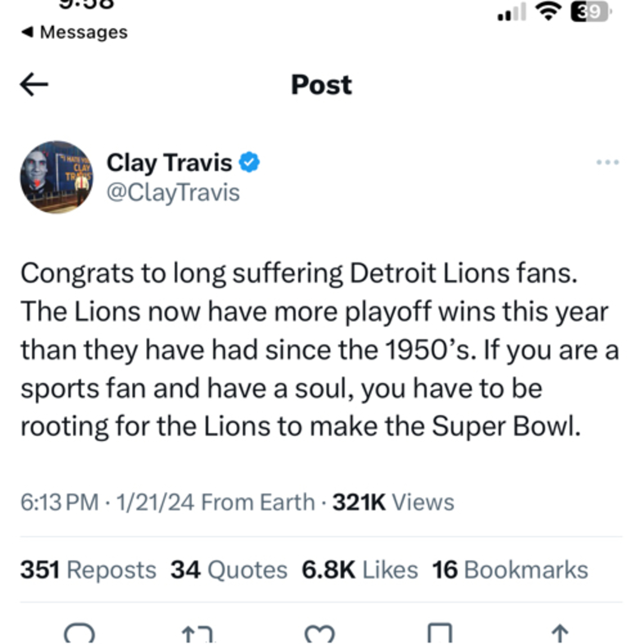View the 6.8K Likes list
The height and width of the screenshot is (644, 644).
pyautogui.click(x=360, y=570)
